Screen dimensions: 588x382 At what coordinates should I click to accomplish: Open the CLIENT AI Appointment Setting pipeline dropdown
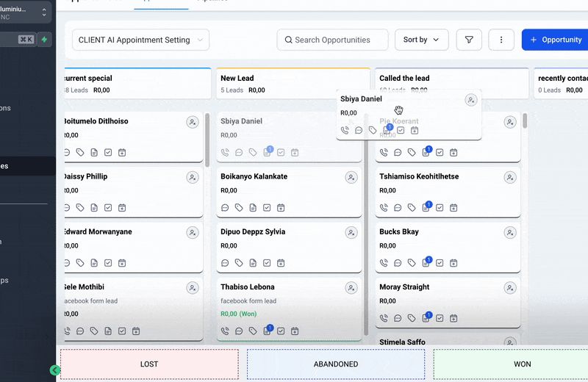click(x=140, y=40)
